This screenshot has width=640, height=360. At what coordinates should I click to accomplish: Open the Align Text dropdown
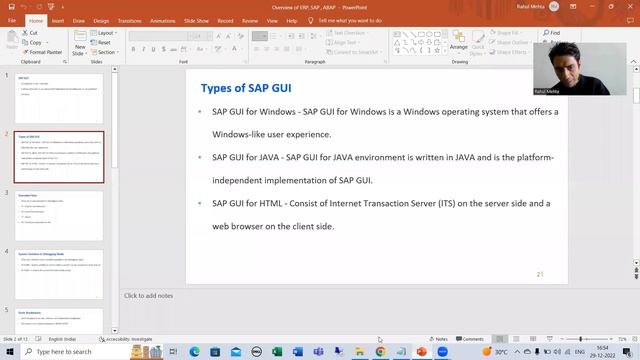(x=343, y=42)
